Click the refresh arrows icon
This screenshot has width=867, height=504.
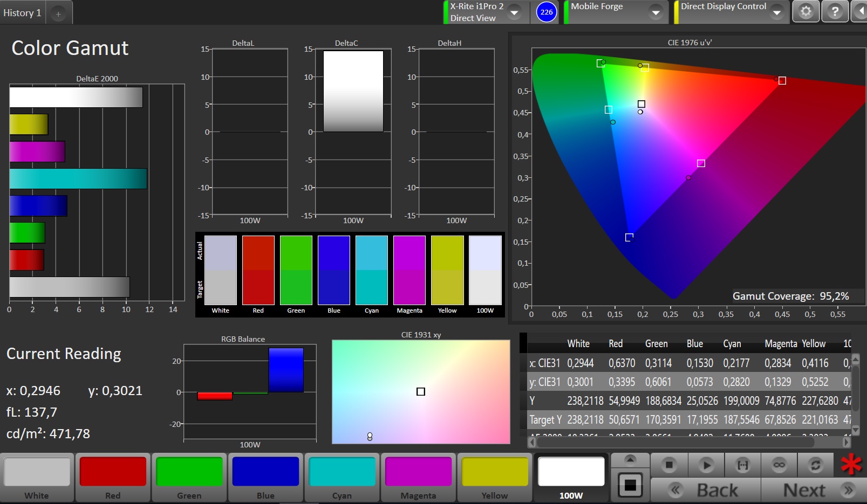815,465
